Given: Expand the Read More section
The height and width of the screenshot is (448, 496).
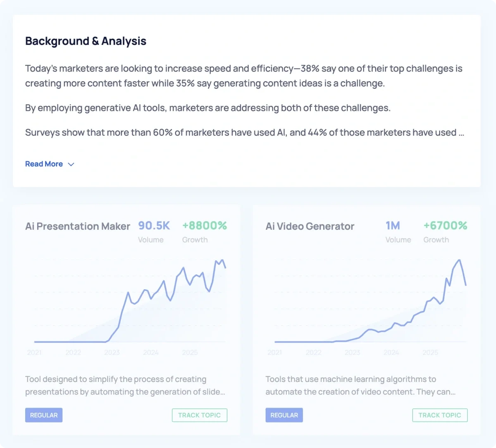Looking at the screenshot, I should pyautogui.click(x=44, y=164).
